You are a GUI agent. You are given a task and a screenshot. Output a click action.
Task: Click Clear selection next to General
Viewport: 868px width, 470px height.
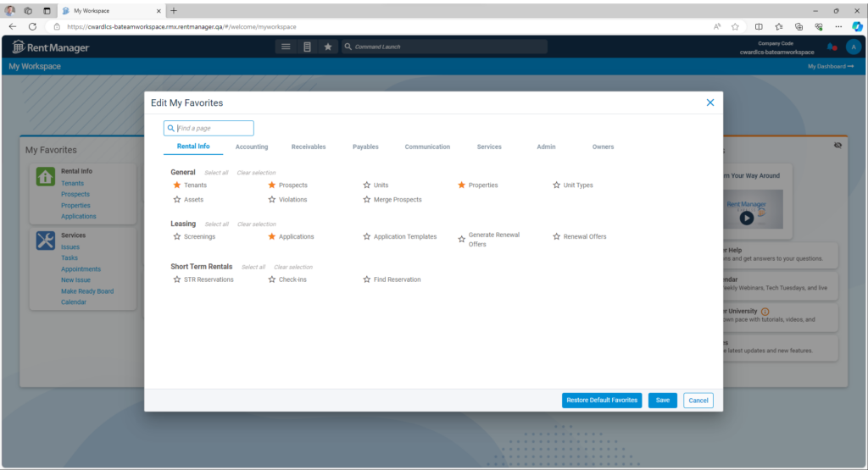point(256,173)
